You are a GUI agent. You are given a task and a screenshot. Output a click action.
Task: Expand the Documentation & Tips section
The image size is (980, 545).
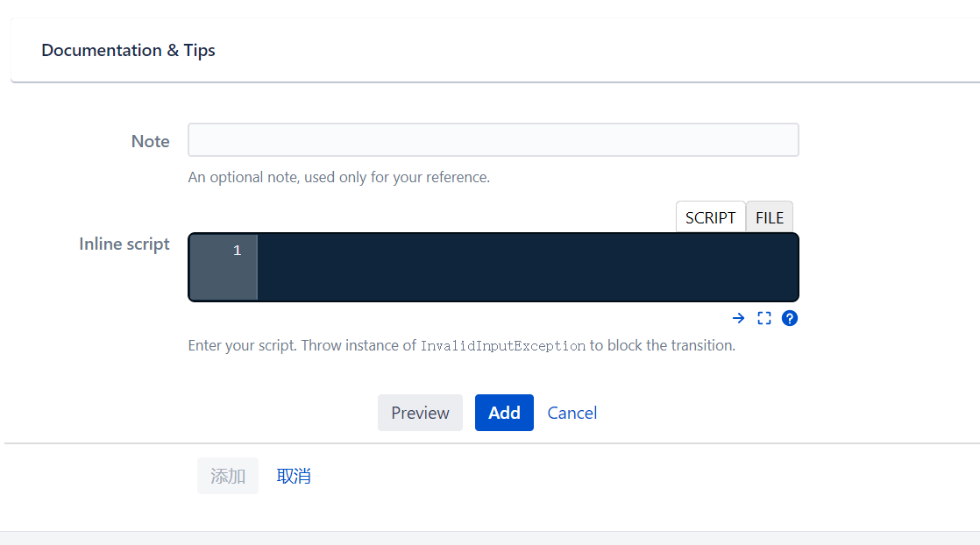tap(128, 50)
